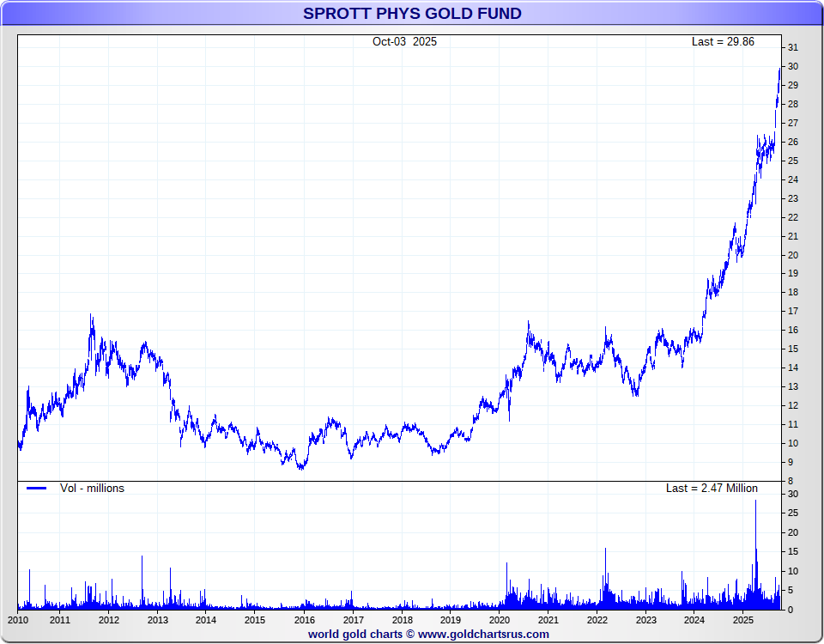This screenshot has height=644, width=824.
Task: Click the 'Last = 2.47 Million' volume value
Action: (x=712, y=488)
